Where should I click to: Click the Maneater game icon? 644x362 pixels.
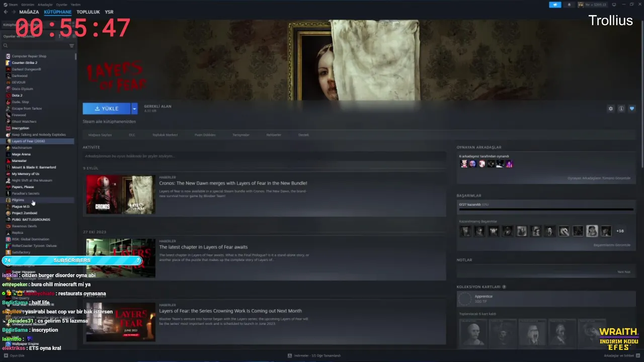(8, 161)
